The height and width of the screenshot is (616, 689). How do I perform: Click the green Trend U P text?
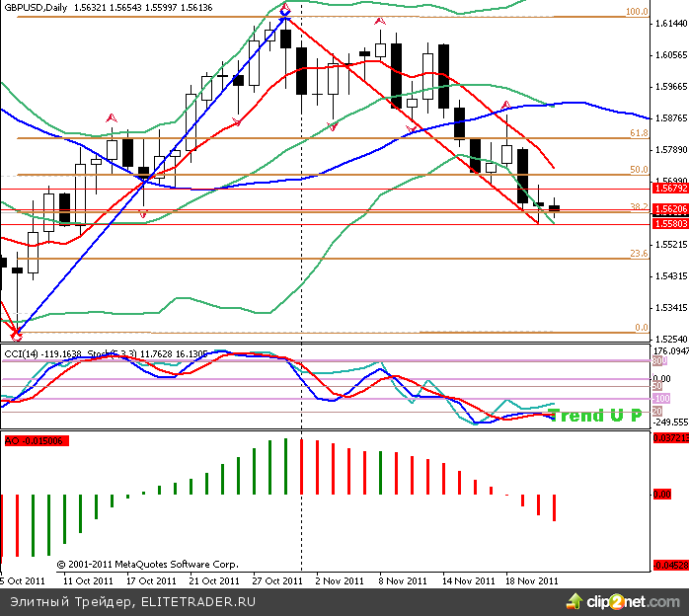pos(595,416)
